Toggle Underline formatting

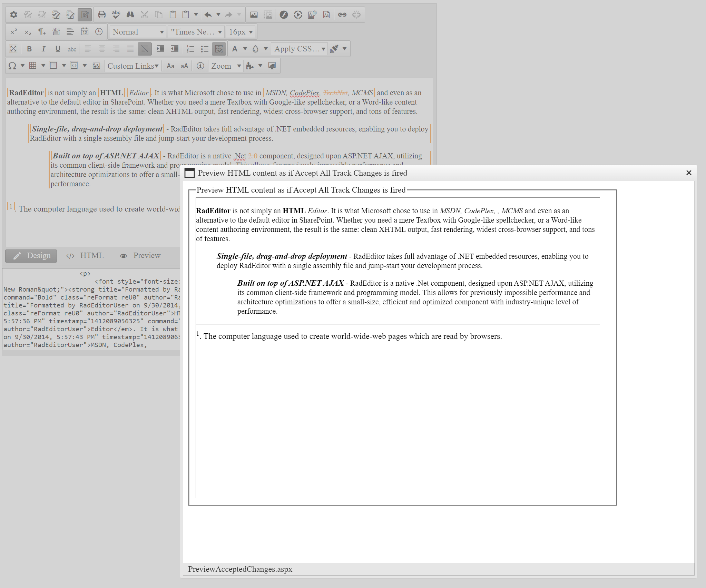58,49
